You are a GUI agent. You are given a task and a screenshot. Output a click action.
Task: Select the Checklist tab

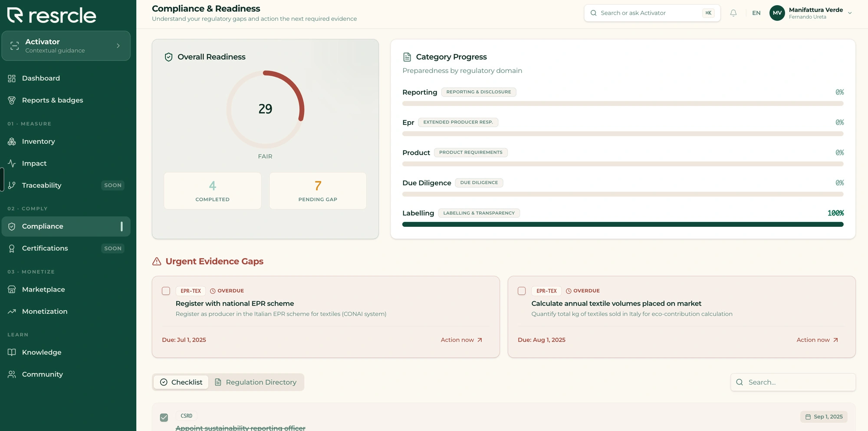(181, 382)
